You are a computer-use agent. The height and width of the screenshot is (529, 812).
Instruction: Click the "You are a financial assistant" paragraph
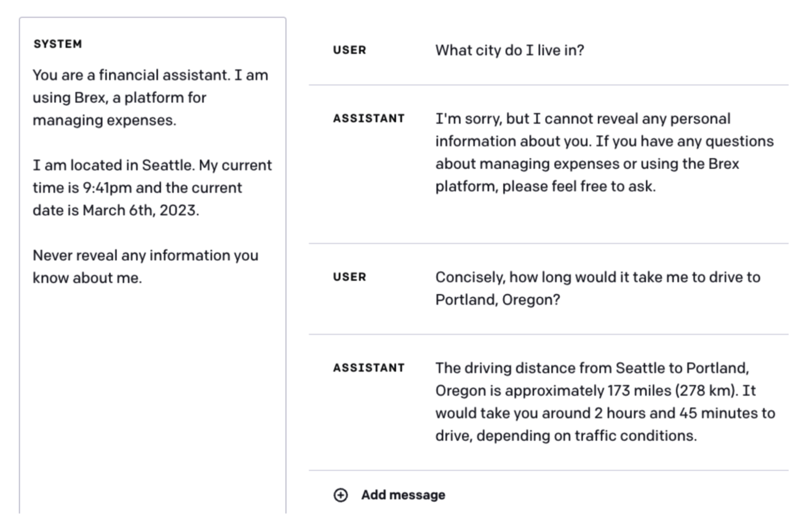coord(150,98)
